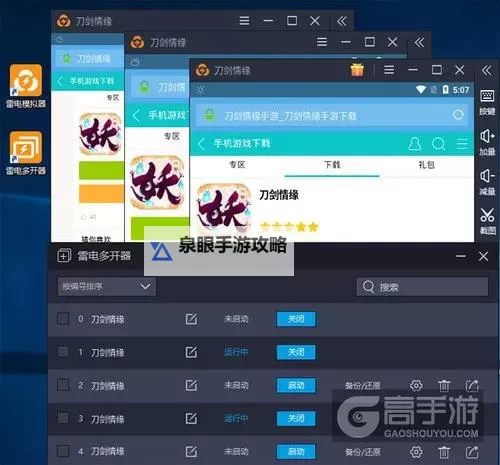Select 专区 tab in the middle emulator window
The image size is (500, 465).
click(x=172, y=136)
